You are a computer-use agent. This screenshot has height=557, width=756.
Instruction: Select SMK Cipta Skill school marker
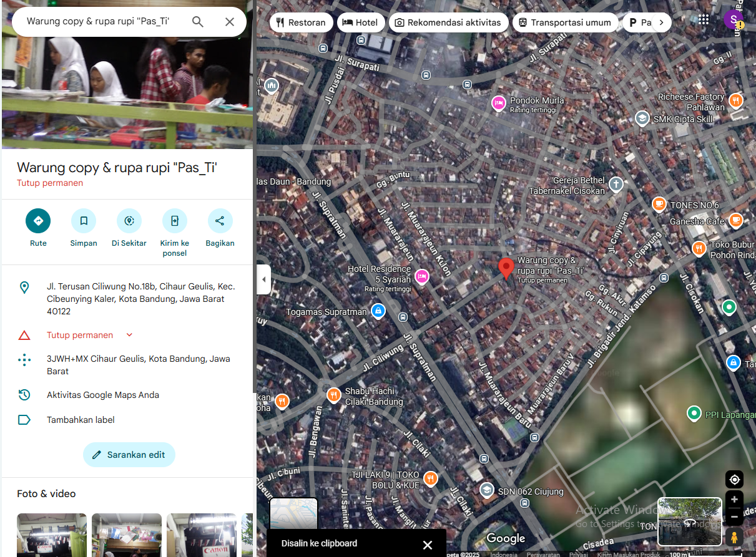[642, 118]
